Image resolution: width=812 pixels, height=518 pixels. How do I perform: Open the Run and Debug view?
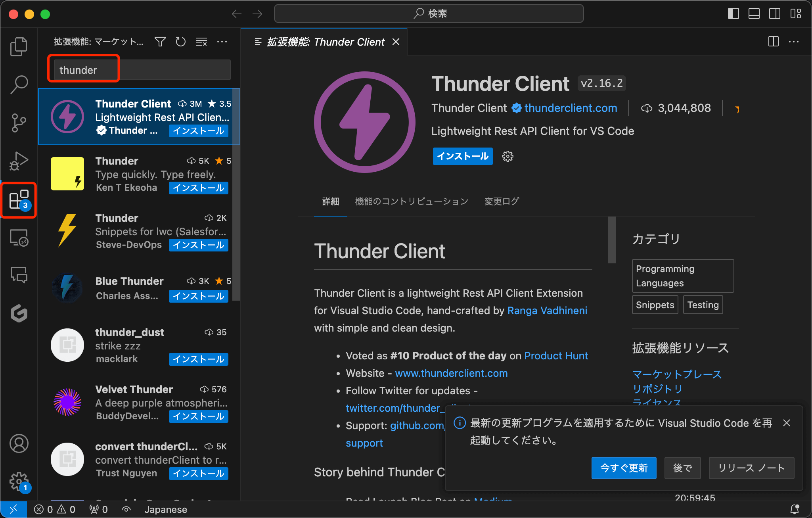[x=19, y=161]
